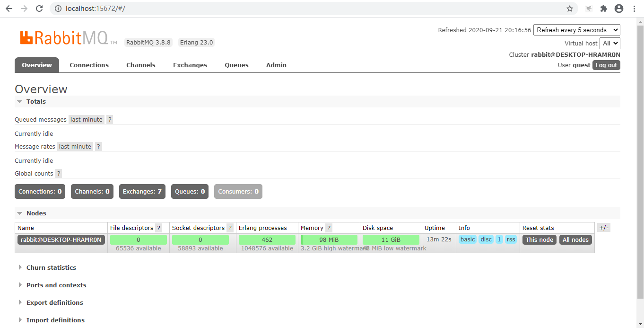Click the 1048576 available text
The image size is (644, 328).
click(267, 248)
